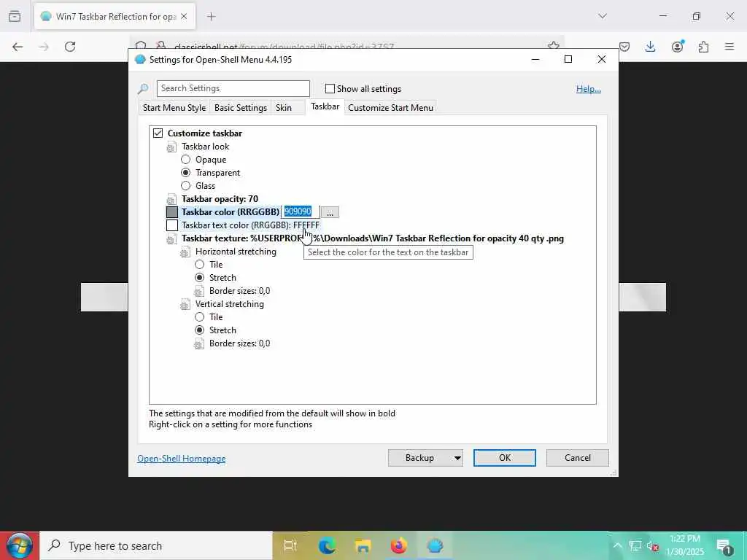Click Open-Shell taskbar icon
This screenshot has height=560, width=747.
[435, 545]
